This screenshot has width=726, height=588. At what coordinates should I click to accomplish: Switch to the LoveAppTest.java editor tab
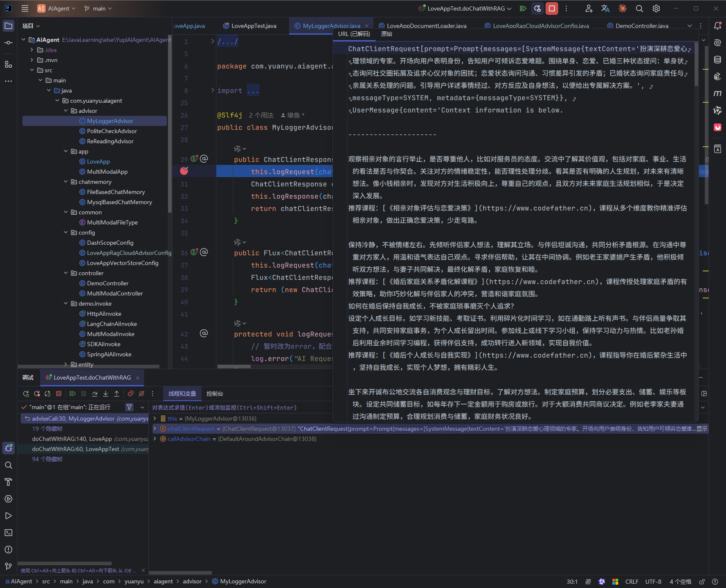[x=254, y=26]
